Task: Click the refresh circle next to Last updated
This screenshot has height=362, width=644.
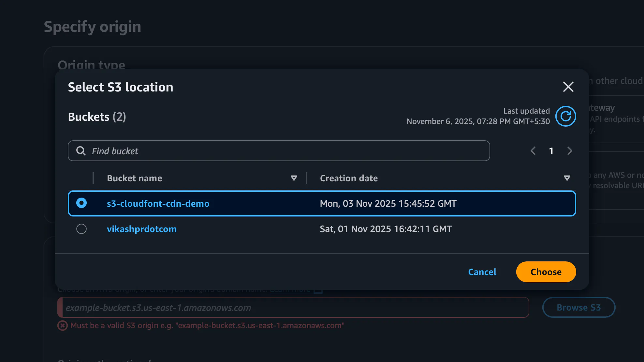Action: pos(566,116)
